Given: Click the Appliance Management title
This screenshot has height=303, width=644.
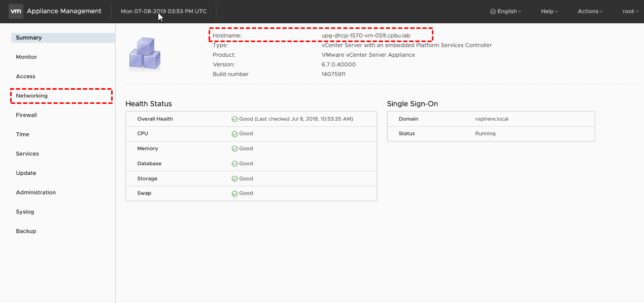Looking at the screenshot, I should [x=64, y=11].
